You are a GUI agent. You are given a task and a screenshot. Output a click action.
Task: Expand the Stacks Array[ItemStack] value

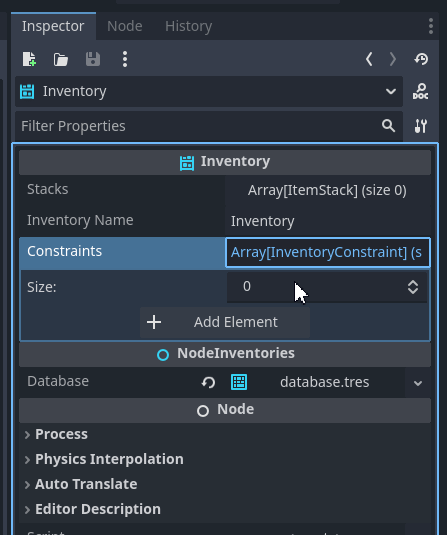click(x=328, y=190)
